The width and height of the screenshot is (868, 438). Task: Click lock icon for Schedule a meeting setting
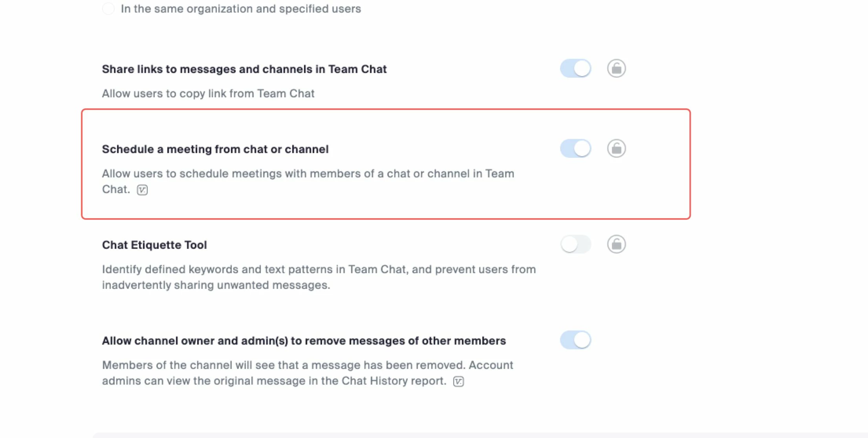pos(616,149)
